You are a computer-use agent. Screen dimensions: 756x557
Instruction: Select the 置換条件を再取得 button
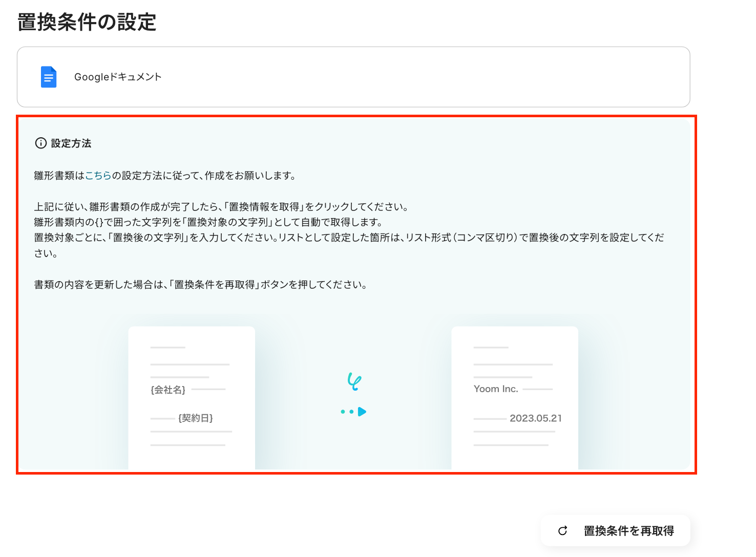pyautogui.click(x=615, y=531)
